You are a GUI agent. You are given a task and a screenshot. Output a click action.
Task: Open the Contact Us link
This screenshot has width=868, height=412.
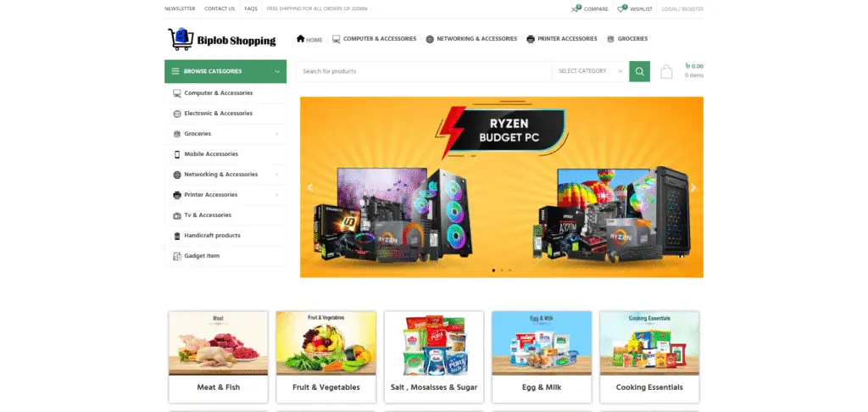(x=220, y=8)
